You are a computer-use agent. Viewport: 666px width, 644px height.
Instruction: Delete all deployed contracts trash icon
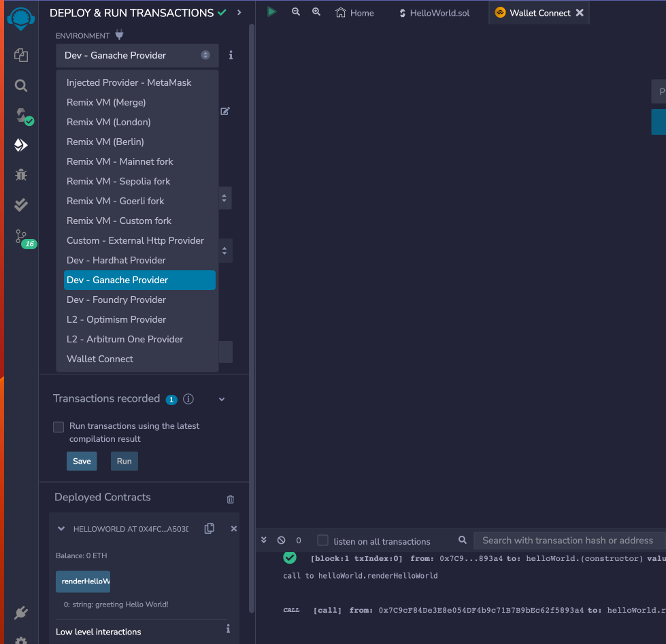230,499
